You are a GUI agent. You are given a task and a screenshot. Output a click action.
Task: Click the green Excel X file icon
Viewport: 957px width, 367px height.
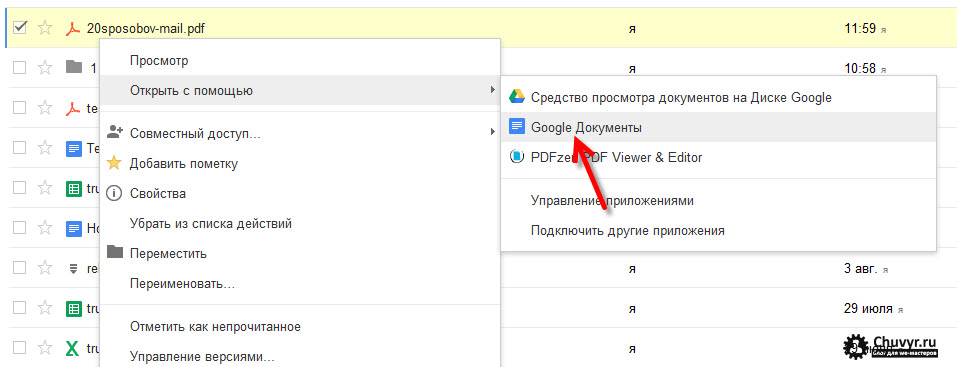[x=73, y=348]
